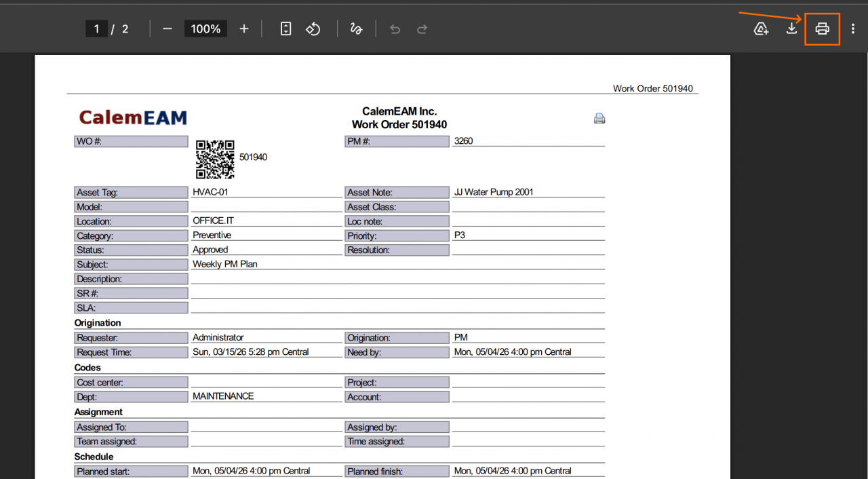
Task: Open the more actions three-dot menu
Action: click(x=852, y=29)
